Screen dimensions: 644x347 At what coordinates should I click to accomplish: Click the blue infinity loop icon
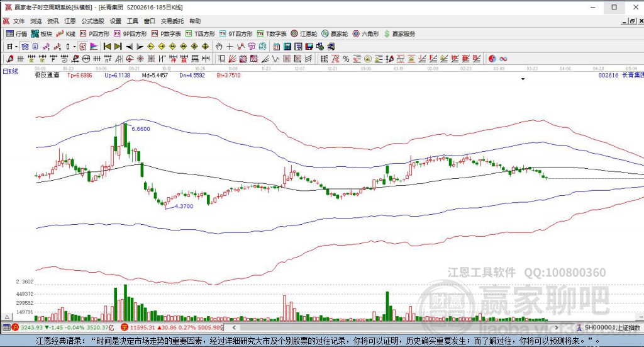(503, 59)
